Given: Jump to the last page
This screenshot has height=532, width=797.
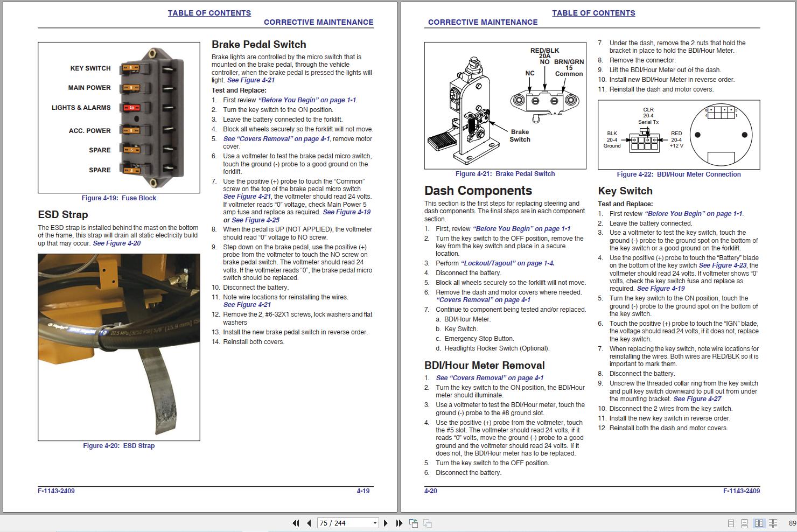Looking at the screenshot, I should (399, 523).
